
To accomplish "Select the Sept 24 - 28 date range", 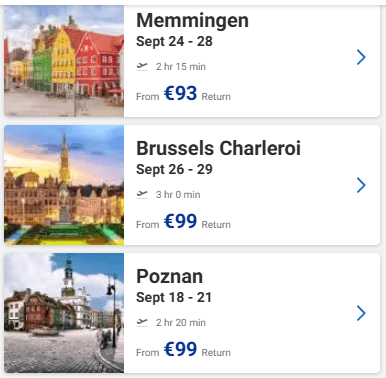I will coord(174,42).
